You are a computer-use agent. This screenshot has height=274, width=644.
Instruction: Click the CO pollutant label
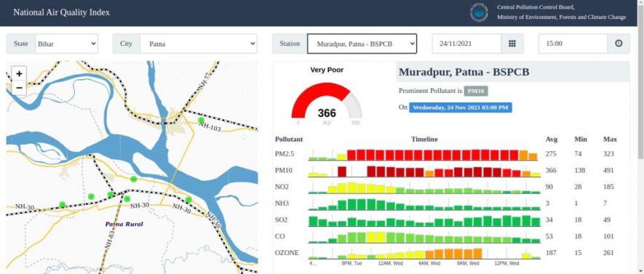pyautogui.click(x=279, y=236)
